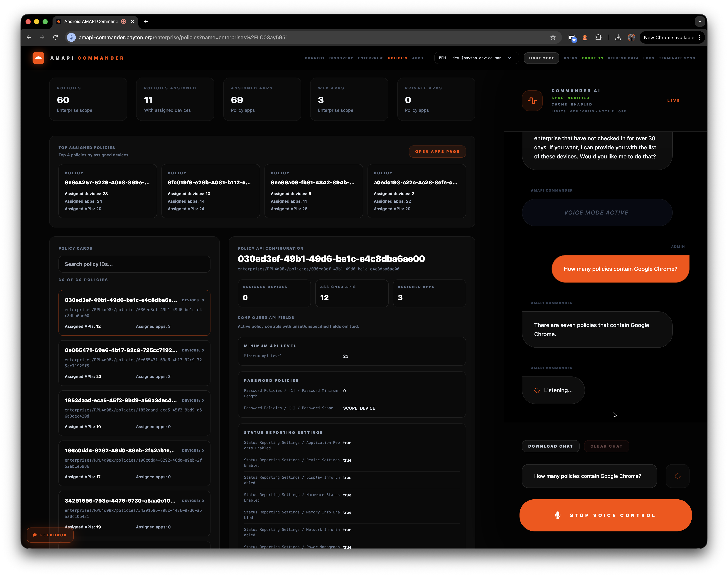Viewport: 728px width, 576px height.
Task: Toggle the Cache On setting
Action: pos(592,58)
